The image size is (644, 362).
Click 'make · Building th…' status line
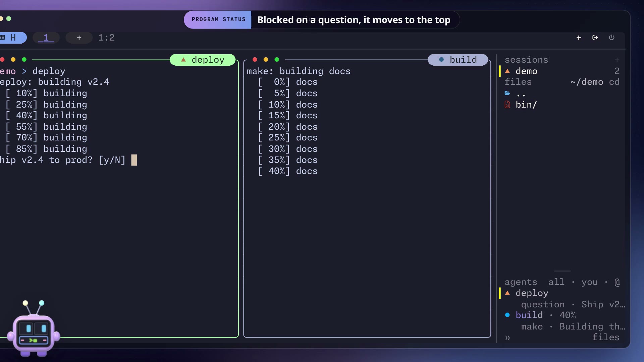(x=573, y=326)
